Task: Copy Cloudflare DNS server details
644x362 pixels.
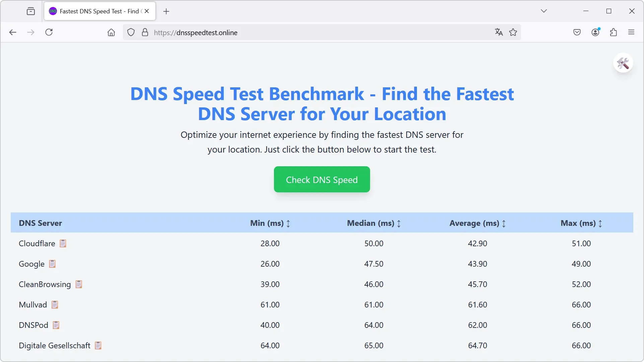Action: pos(63,243)
